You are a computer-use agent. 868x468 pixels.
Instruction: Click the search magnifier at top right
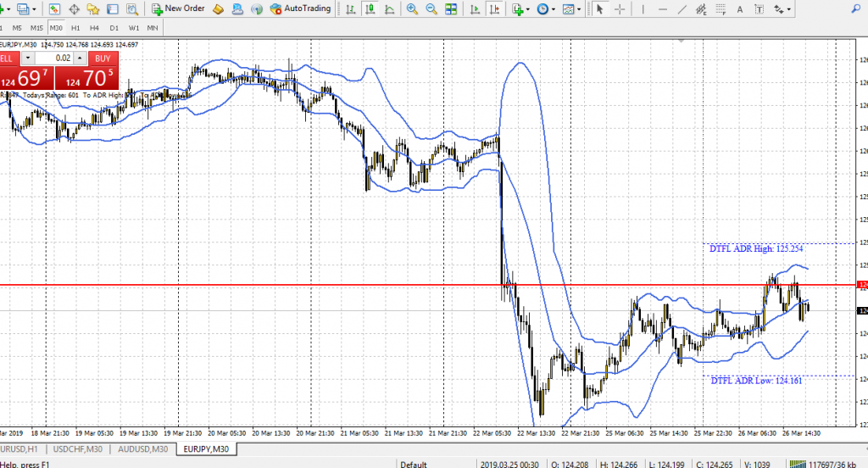856,8
